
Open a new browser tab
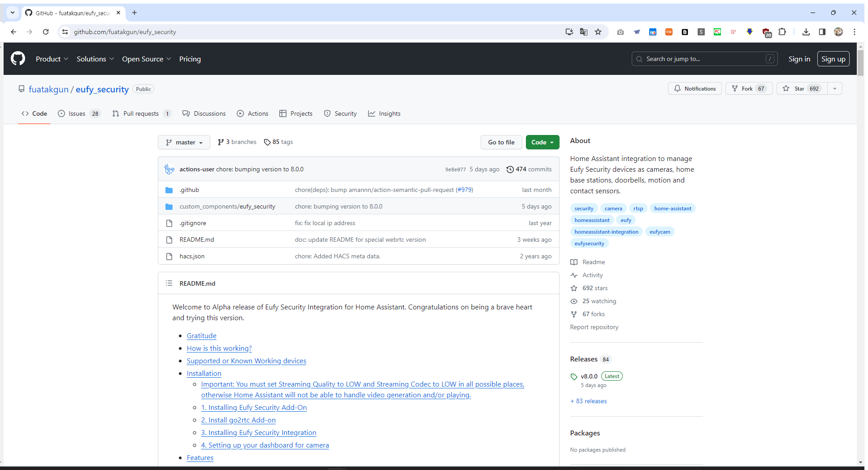click(135, 13)
